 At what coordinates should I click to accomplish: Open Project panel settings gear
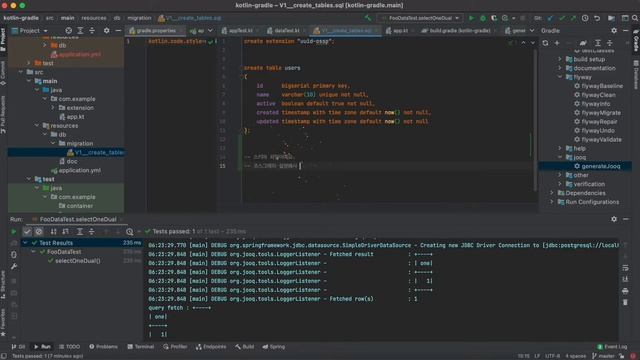click(107, 31)
